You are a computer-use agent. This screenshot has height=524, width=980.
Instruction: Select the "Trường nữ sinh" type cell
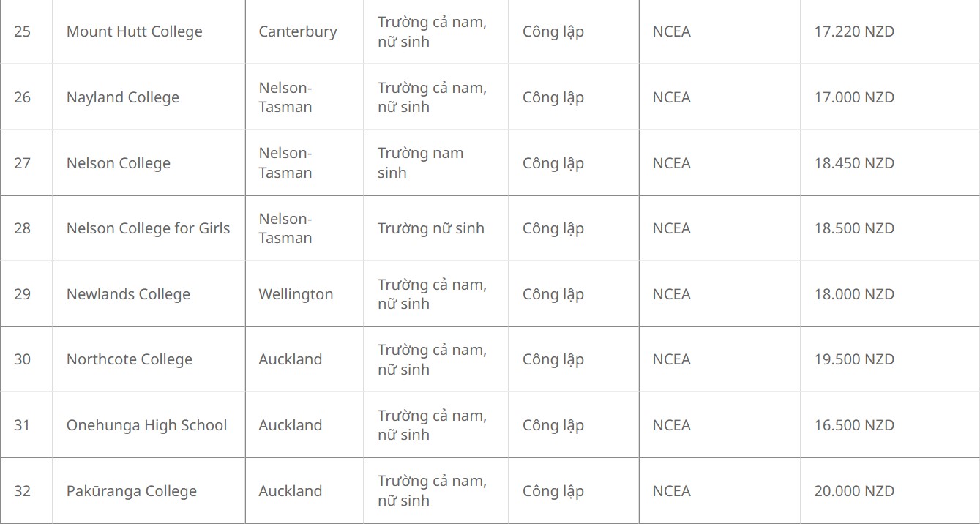[430, 228]
